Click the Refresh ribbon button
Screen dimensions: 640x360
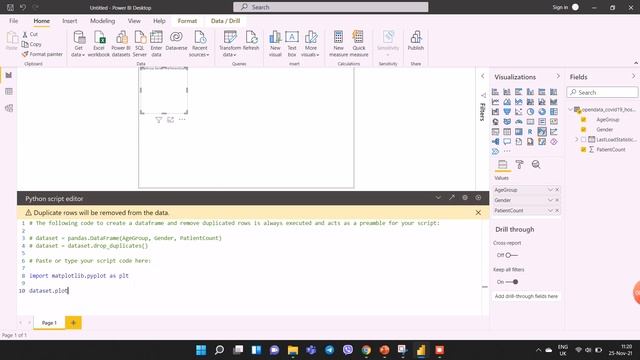251,41
